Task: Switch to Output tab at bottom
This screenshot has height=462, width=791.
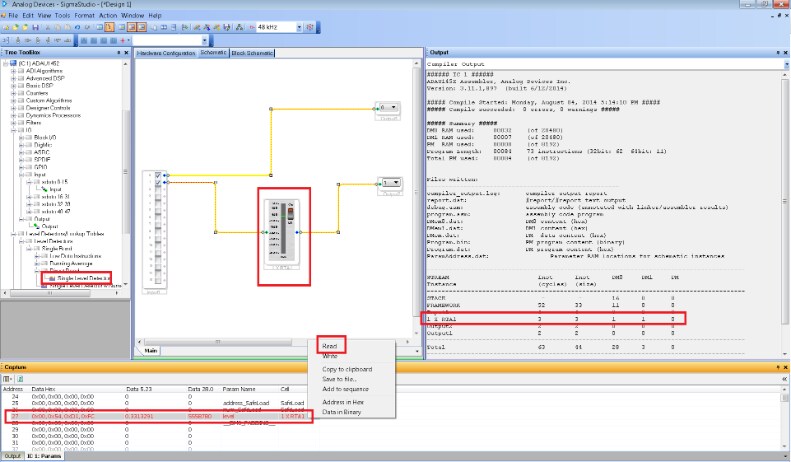Action: click(x=13, y=456)
